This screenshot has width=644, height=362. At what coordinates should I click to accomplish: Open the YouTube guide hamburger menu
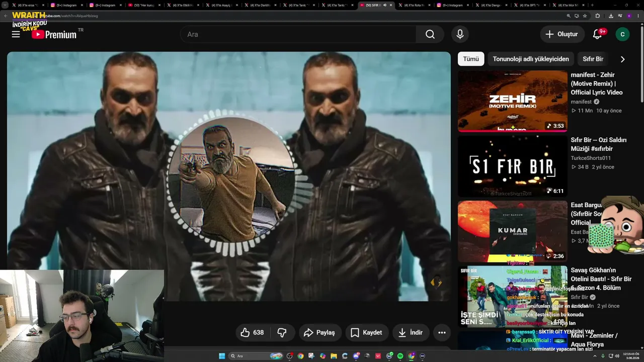click(x=16, y=34)
